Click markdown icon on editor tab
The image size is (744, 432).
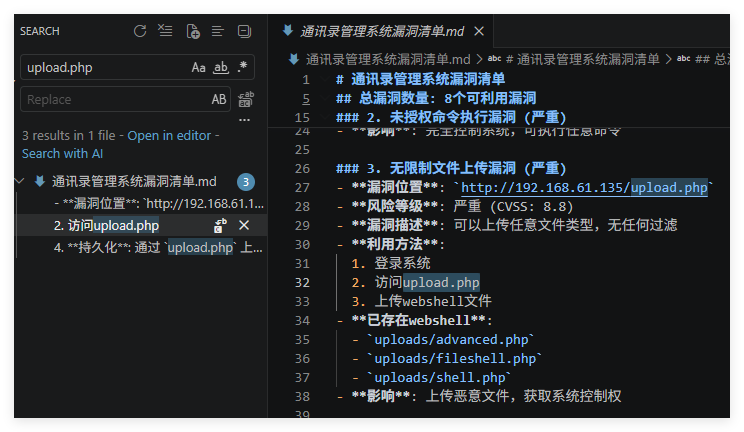point(288,31)
